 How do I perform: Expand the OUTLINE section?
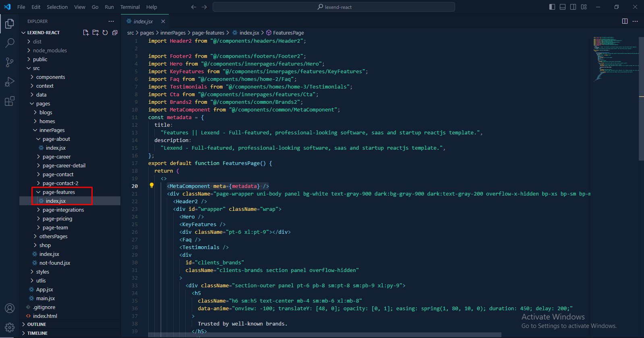(37, 324)
